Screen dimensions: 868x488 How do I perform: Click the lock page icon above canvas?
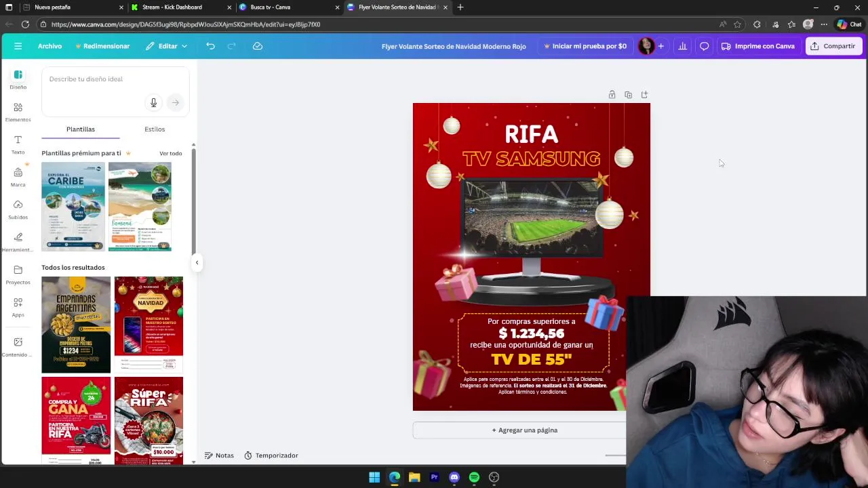[x=612, y=95]
